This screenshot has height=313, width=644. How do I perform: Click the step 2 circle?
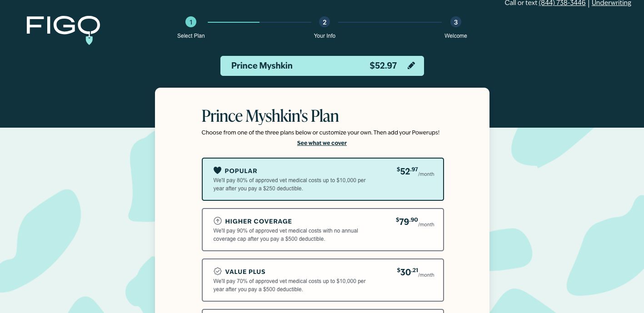coord(324,22)
